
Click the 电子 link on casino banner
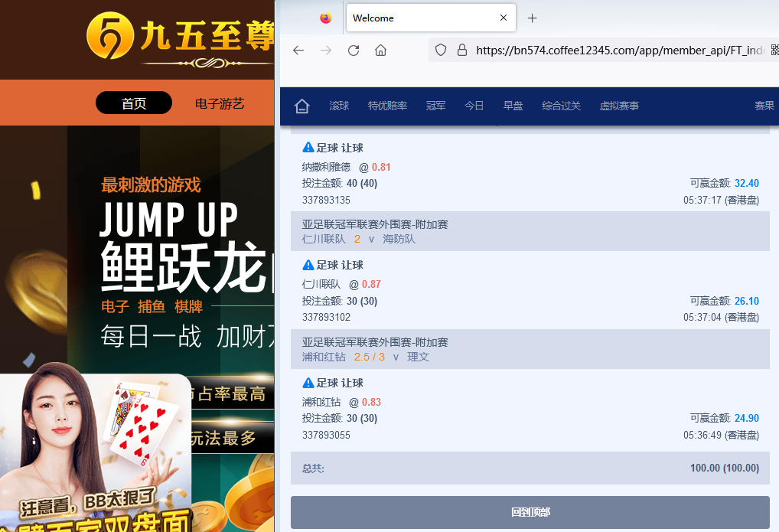[x=116, y=306]
